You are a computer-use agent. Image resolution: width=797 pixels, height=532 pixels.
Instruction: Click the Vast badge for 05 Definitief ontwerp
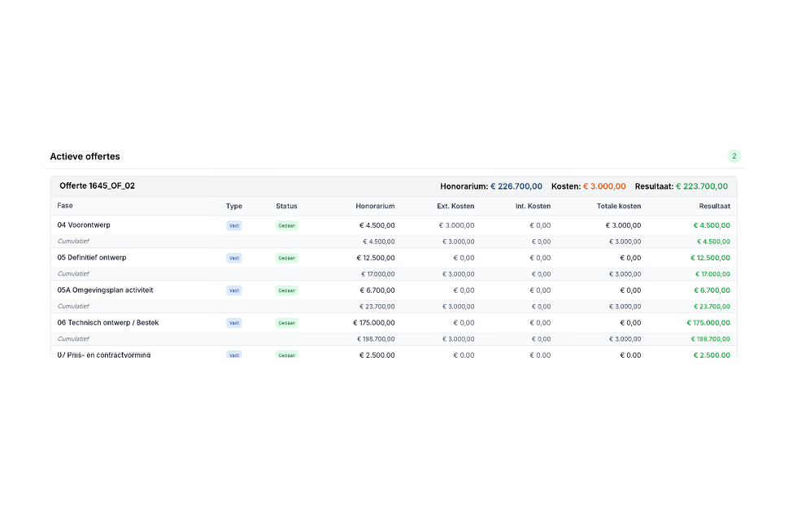click(x=234, y=259)
